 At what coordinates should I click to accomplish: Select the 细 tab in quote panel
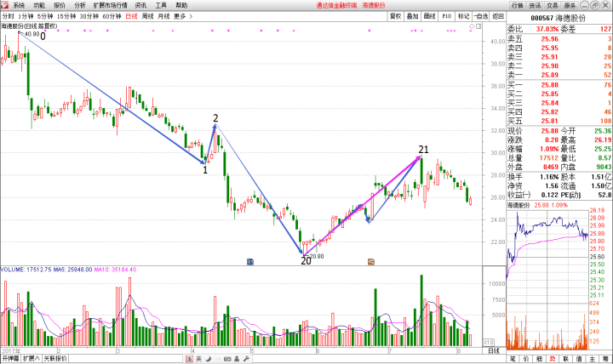pyautogui.click(x=540, y=359)
